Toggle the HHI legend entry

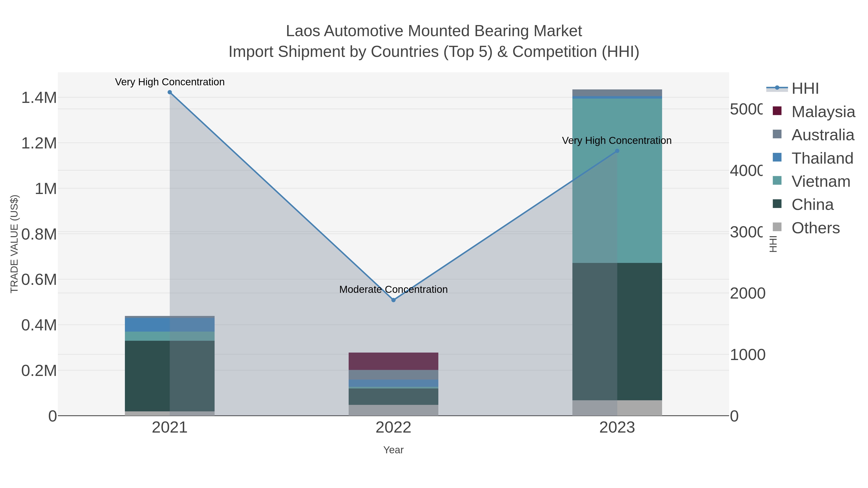(793, 89)
